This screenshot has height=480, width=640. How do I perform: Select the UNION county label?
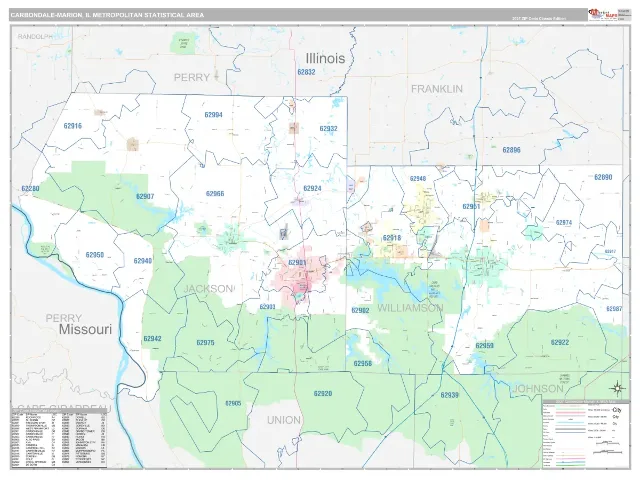pos(284,420)
